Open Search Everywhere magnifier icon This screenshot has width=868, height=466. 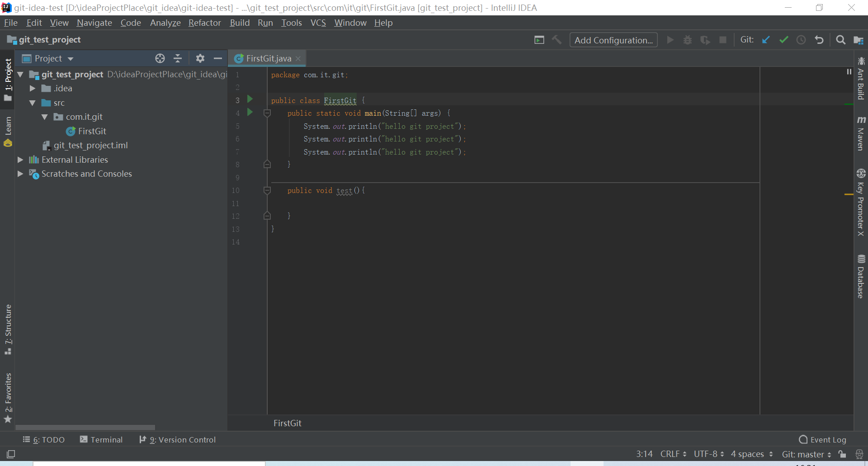[x=840, y=40]
